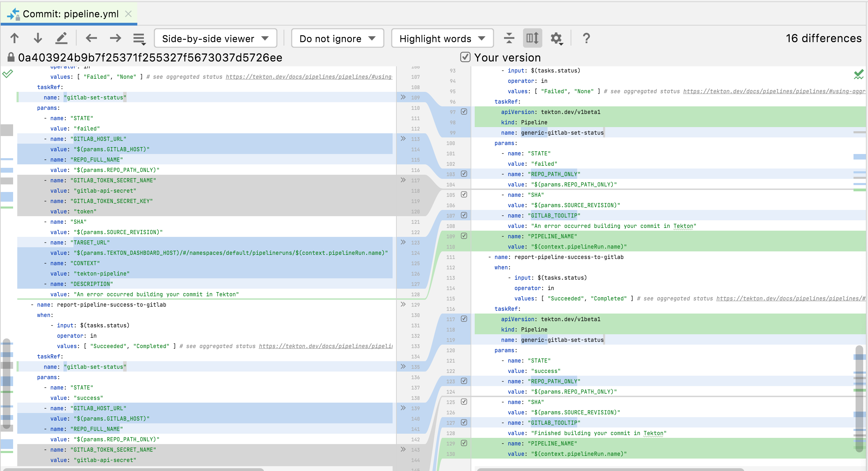Viewport: 868px width, 471px height.
Task: Compare next file right arrow
Action: tap(115, 38)
